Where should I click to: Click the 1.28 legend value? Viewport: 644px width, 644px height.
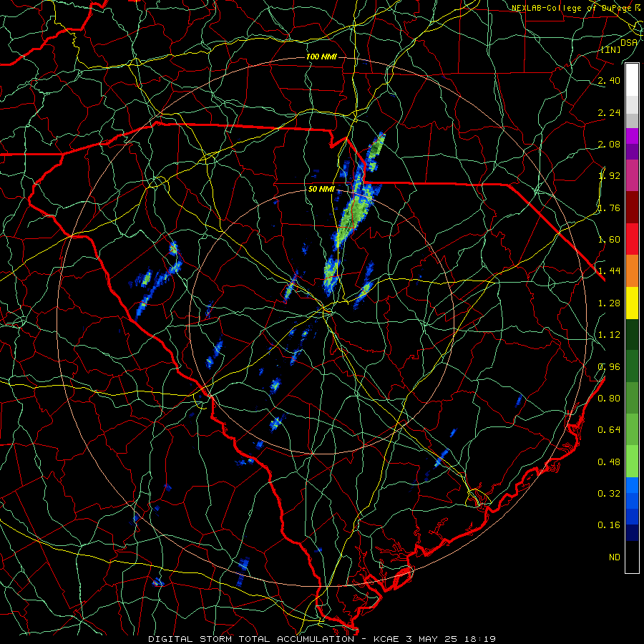(x=609, y=303)
